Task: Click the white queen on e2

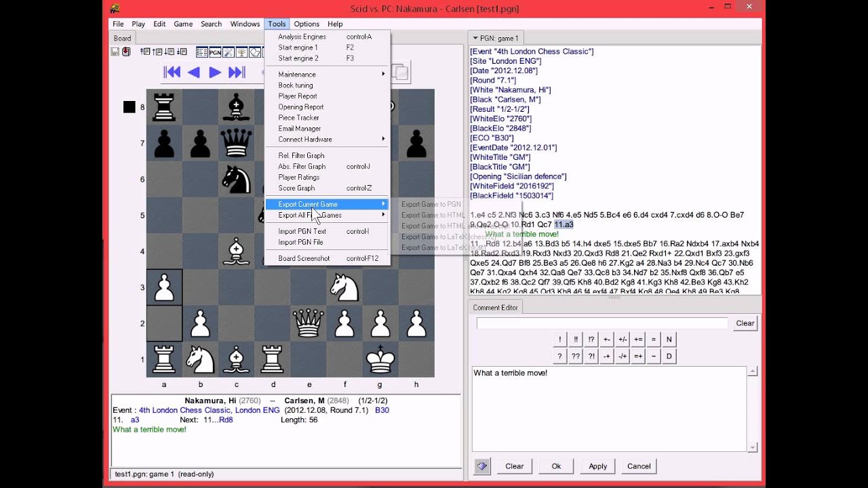Action: click(309, 323)
